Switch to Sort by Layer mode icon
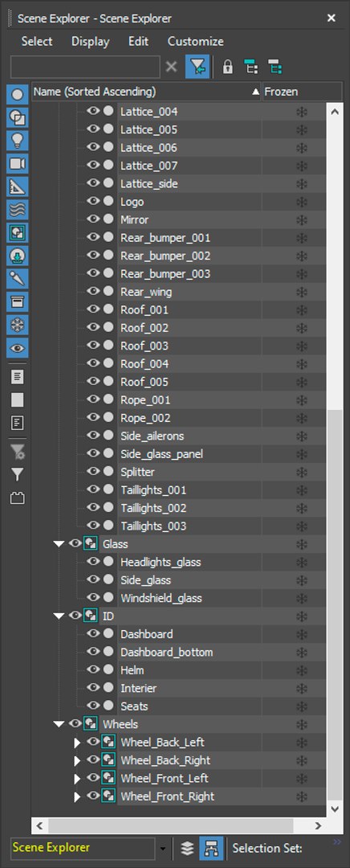This screenshot has height=868, width=350. tap(187, 848)
